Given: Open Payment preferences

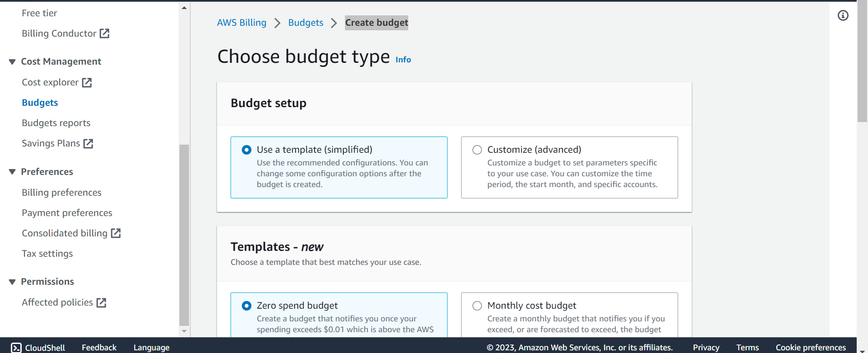Looking at the screenshot, I should pos(67,213).
